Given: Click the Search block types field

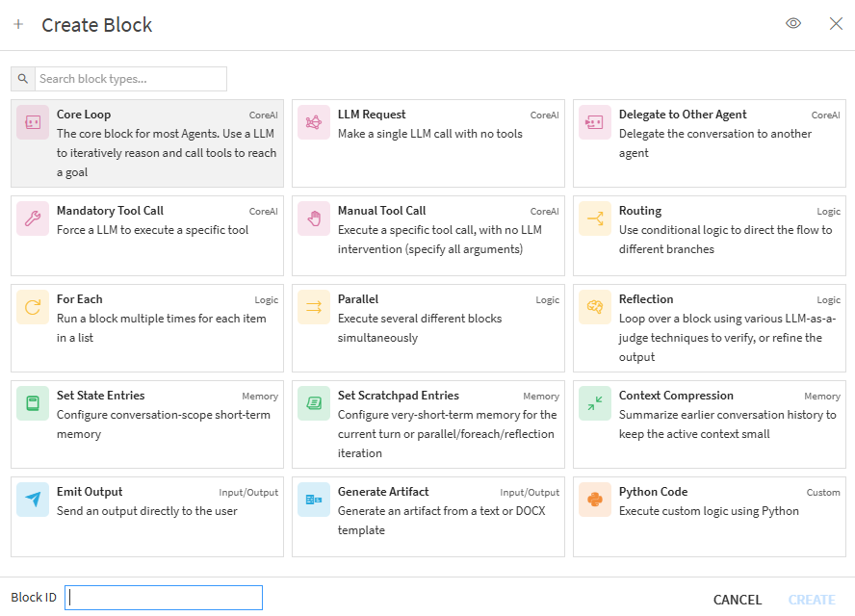Looking at the screenshot, I should 131,79.
